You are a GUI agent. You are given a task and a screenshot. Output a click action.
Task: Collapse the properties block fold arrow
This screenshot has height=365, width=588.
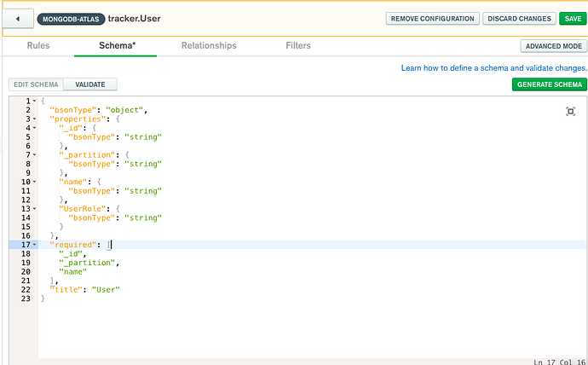click(x=34, y=119)
